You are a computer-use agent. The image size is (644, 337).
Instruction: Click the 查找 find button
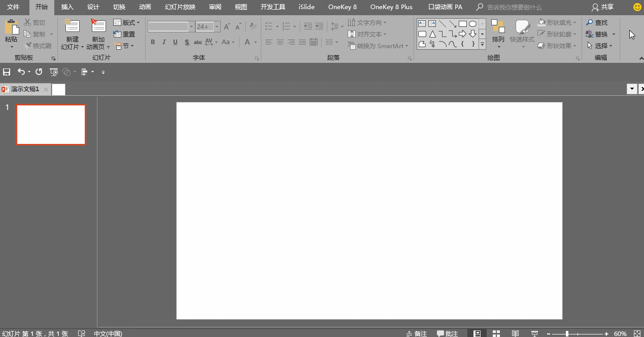coord(597,23)
